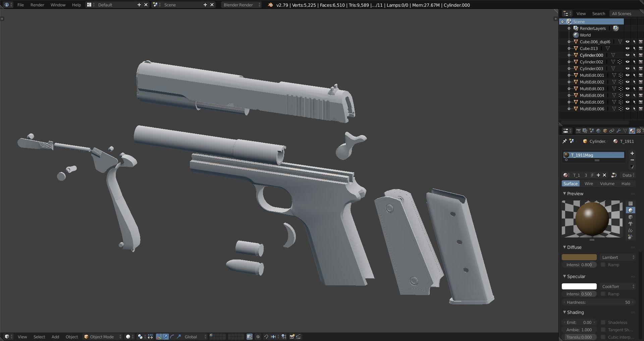The image size is (644, 341).
Task: Select hair strands preview type icon
Action: 631,230
